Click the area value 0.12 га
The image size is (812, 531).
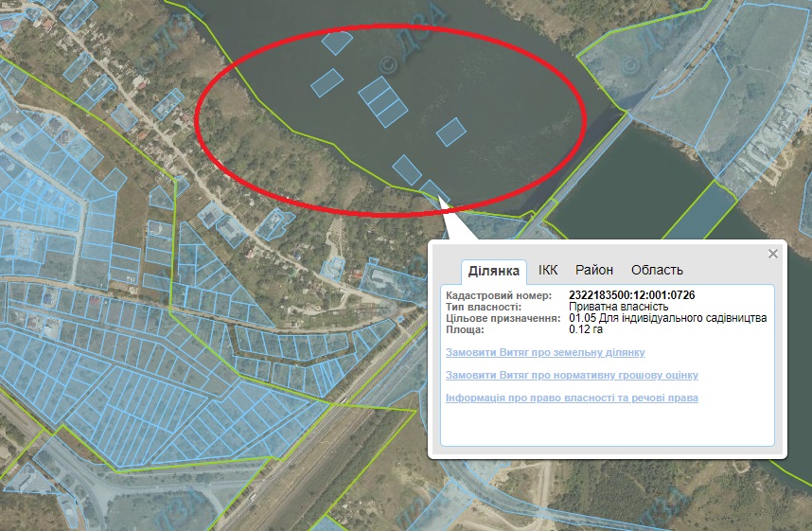pos(586,329)
